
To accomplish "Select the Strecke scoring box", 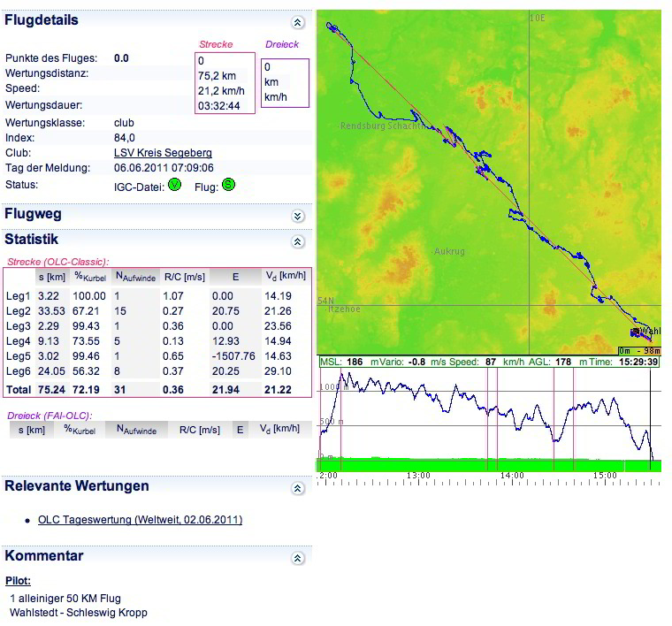I will point(225,83).
